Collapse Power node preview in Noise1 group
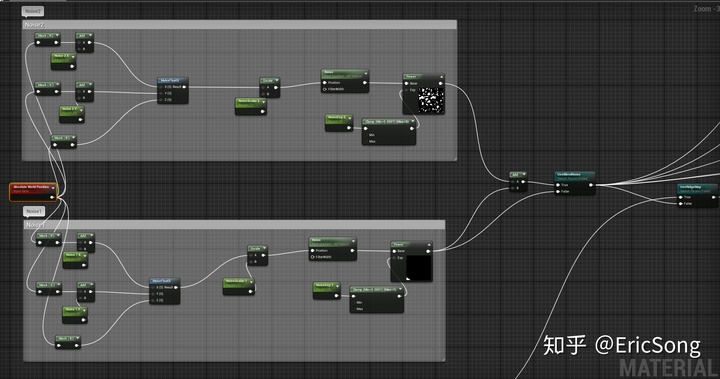 429,244
